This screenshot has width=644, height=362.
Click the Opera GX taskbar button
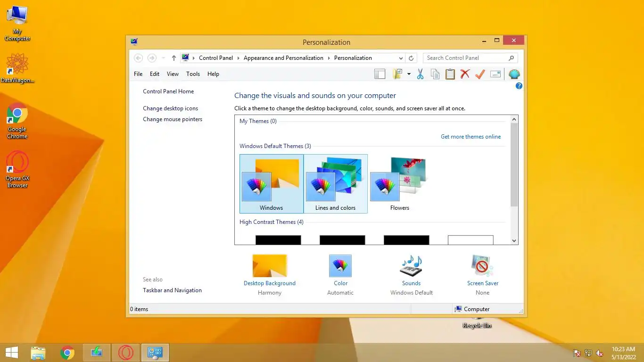point(126,353)
